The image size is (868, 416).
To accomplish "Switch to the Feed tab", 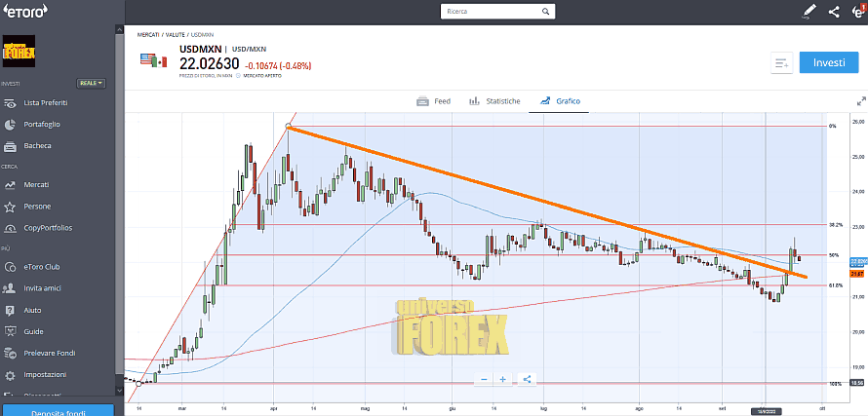I will 433,101.
